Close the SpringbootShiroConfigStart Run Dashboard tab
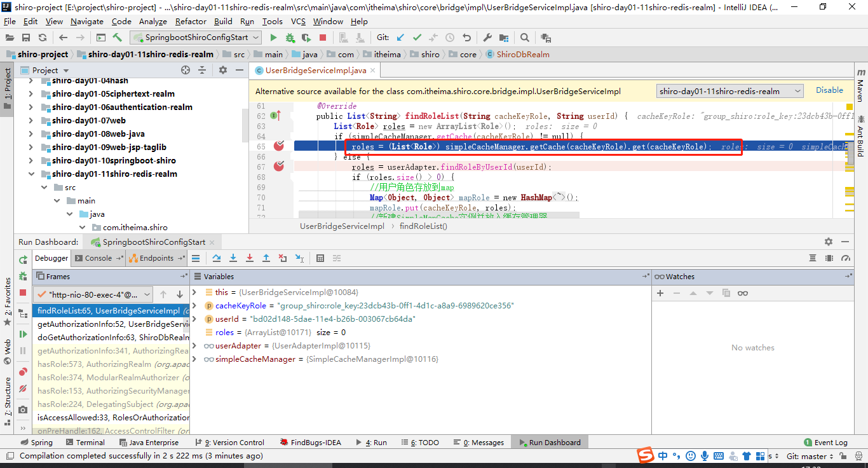The height and width of the screenshot is (468, 868). pos(212,242)
